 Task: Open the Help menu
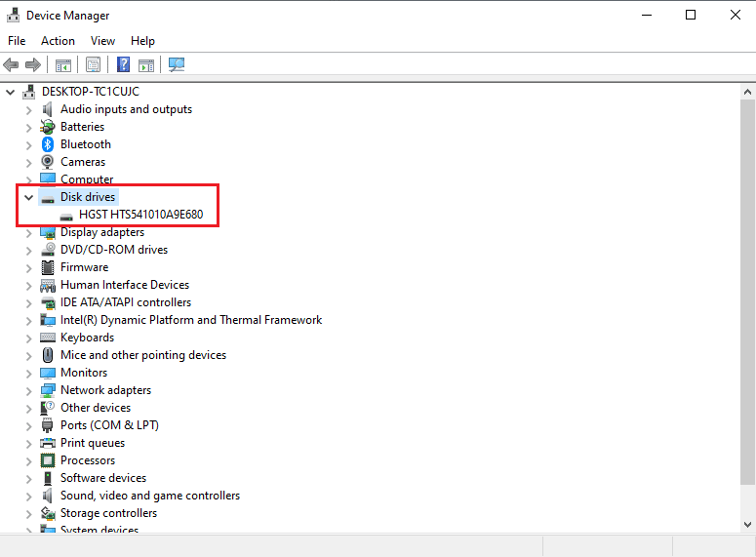(142, 41)
